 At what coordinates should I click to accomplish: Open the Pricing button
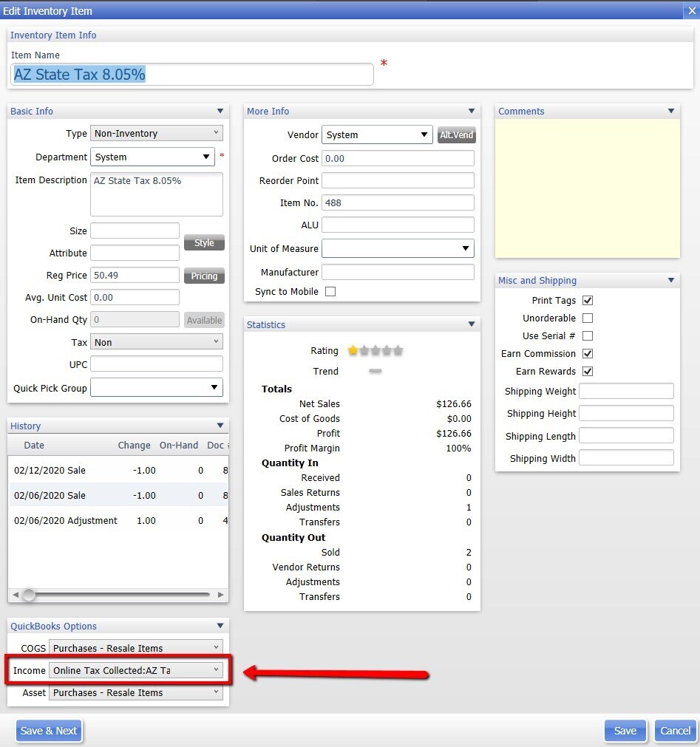pos(204,276)
